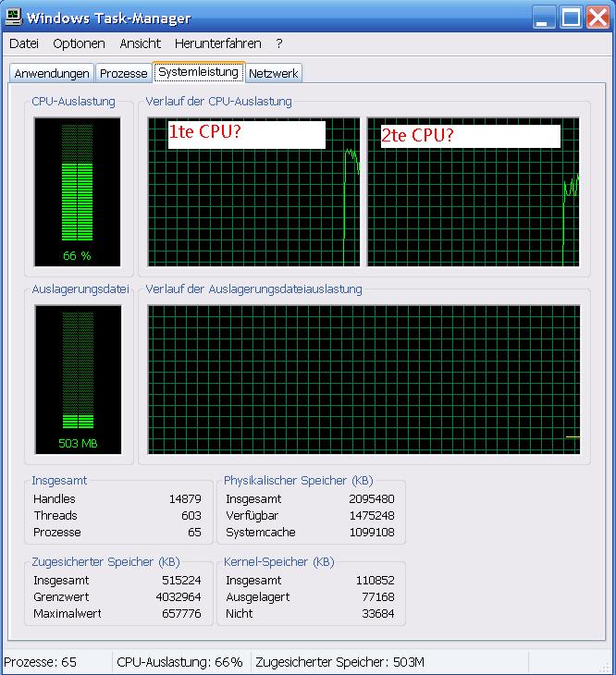Click status bar Zugesicherter Speicher: 503M
This screenshot has width=616, height=675.
pyautogui.click(x=340, y=662)
